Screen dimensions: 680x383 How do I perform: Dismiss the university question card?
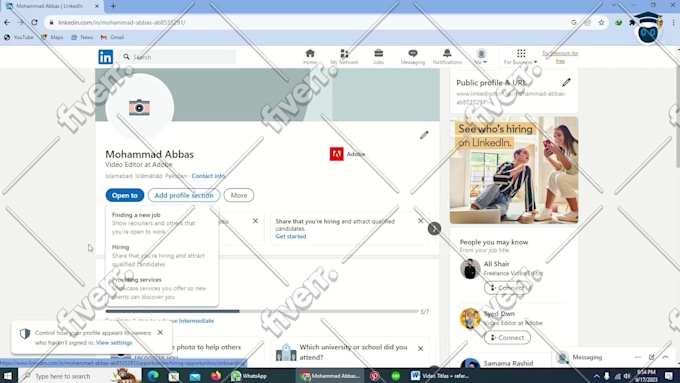[420, 348]
